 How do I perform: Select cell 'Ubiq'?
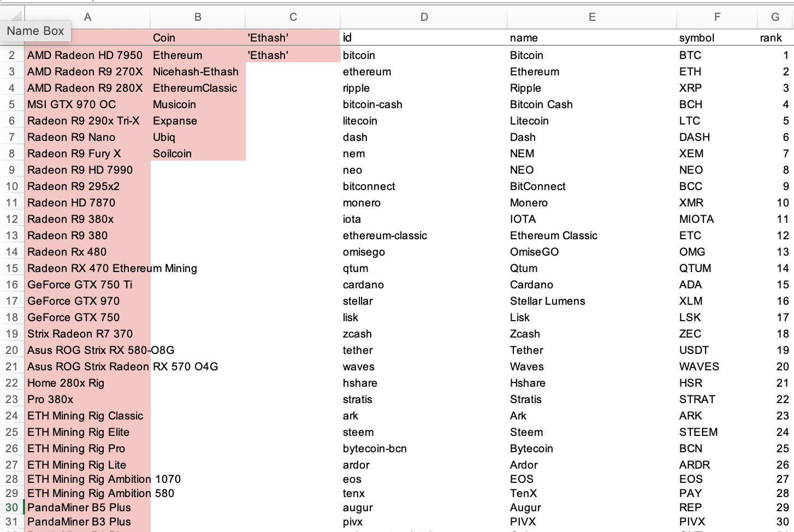point(198,137)
